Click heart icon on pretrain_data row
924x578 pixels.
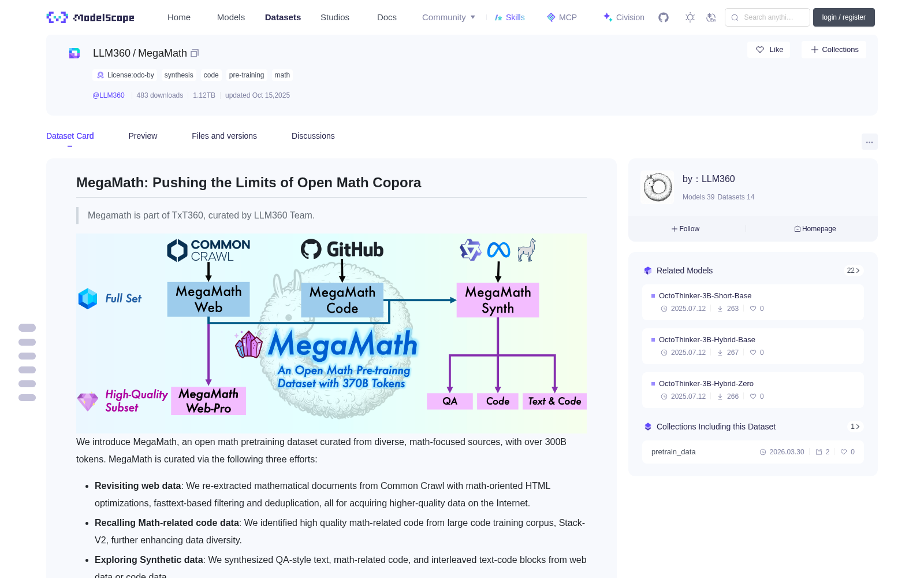click(x=844, y=452)
